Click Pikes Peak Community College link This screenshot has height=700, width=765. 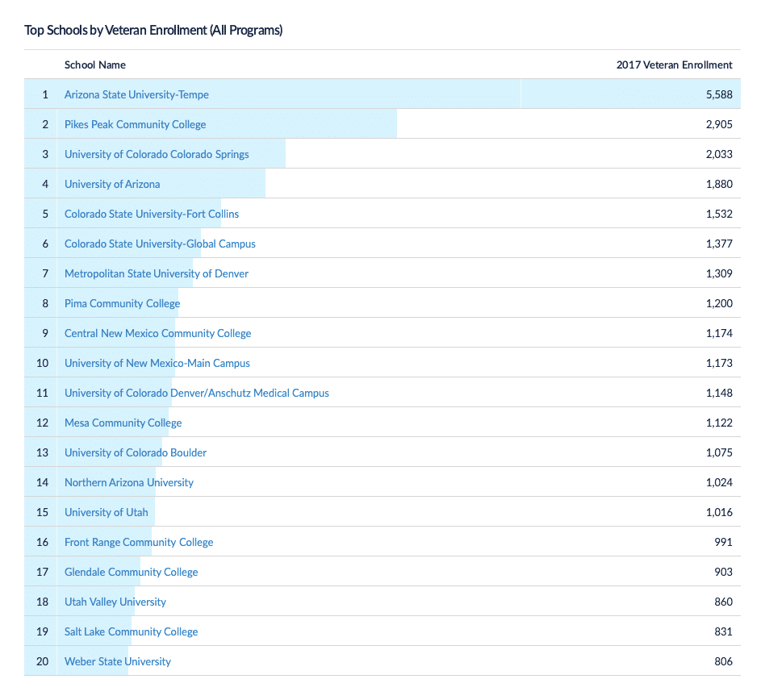tap(135, 124)
